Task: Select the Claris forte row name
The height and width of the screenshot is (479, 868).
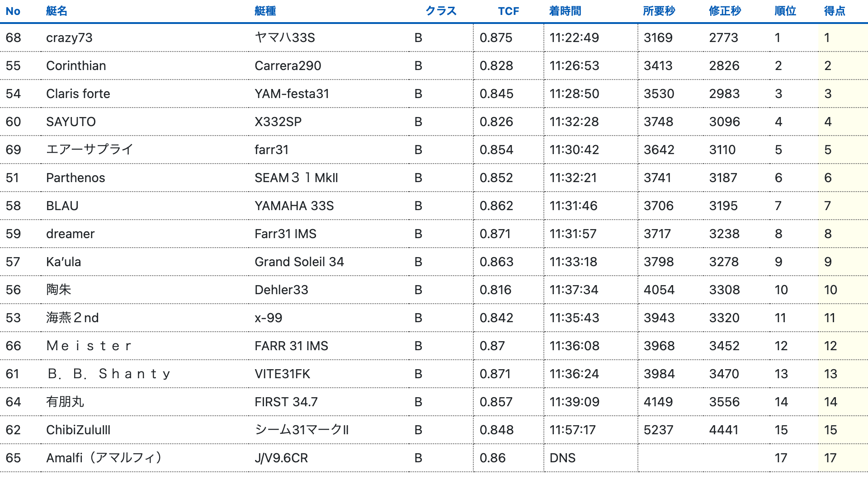Action: [78, 94]
